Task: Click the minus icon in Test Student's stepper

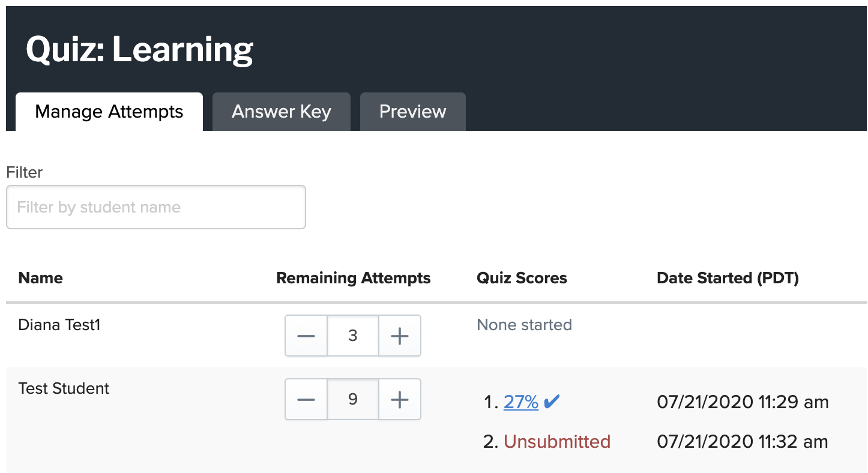Action: (306, 399)
